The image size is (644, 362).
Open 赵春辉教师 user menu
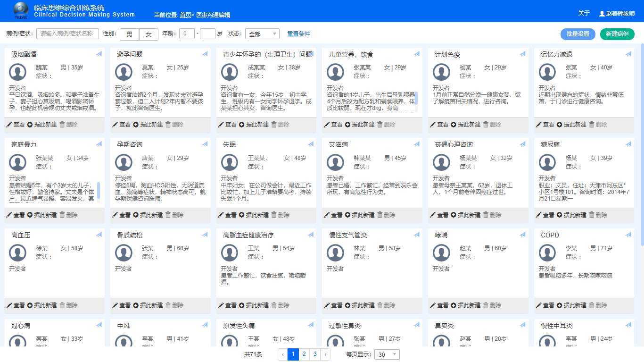pyautogui.click(x=617, y=14)
